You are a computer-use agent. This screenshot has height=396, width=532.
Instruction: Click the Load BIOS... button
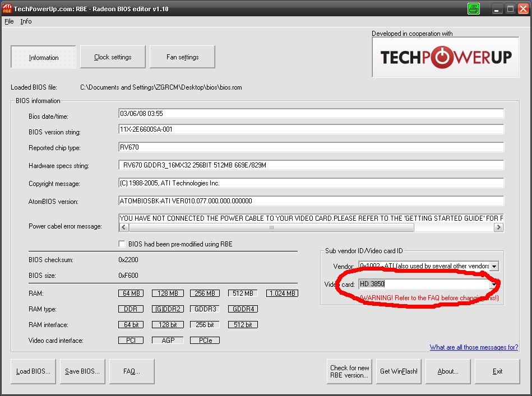coord(33,371)
